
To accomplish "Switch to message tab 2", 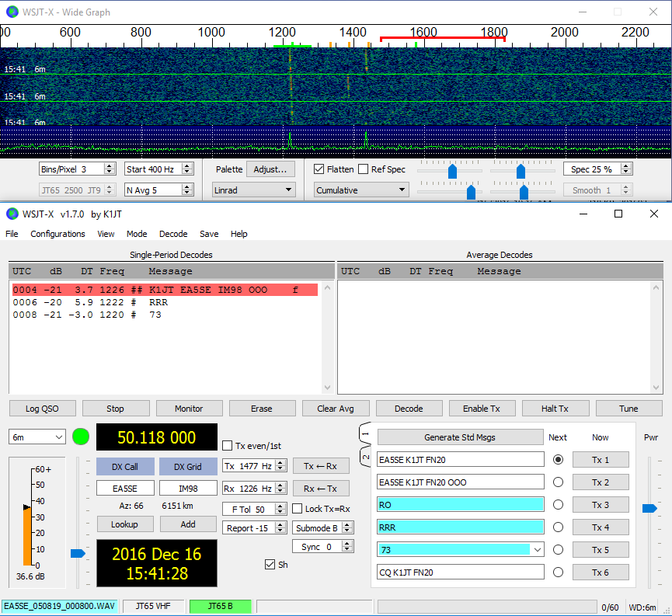I will 364,455.
